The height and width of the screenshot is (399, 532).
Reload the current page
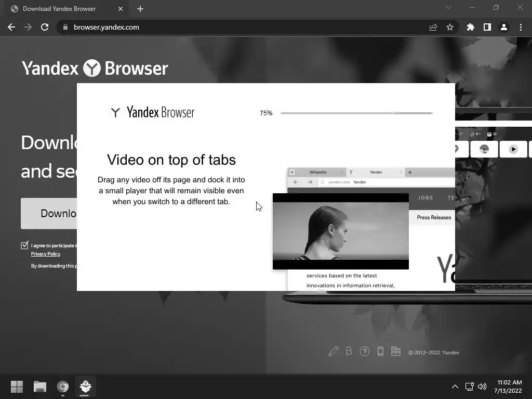(45, 27)
